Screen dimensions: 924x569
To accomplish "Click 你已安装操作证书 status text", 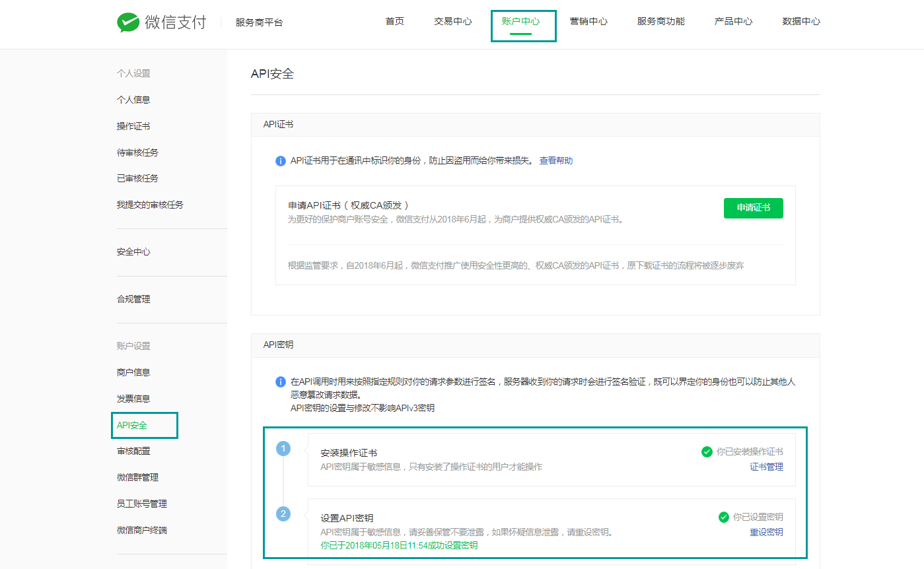I will (x=750, y=452).
